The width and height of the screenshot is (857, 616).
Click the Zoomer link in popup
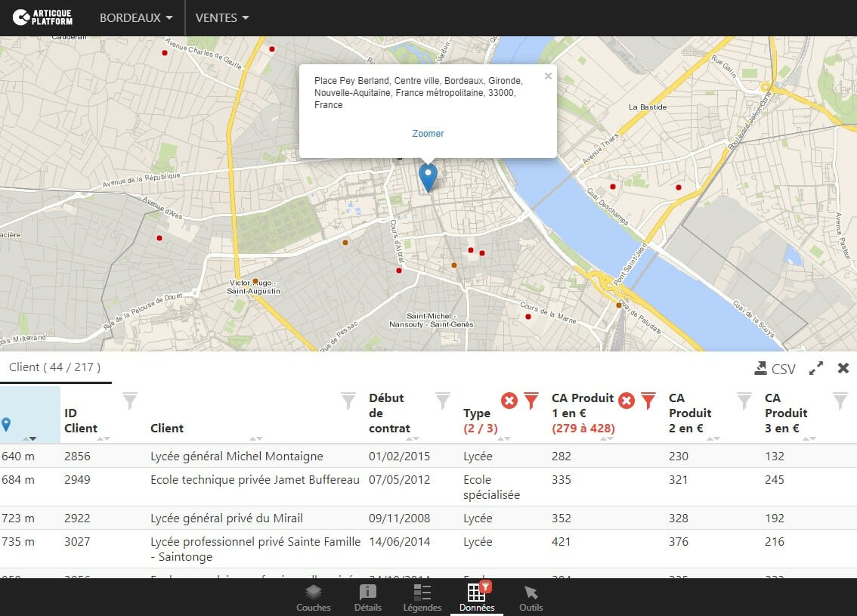tap(428, 133)
